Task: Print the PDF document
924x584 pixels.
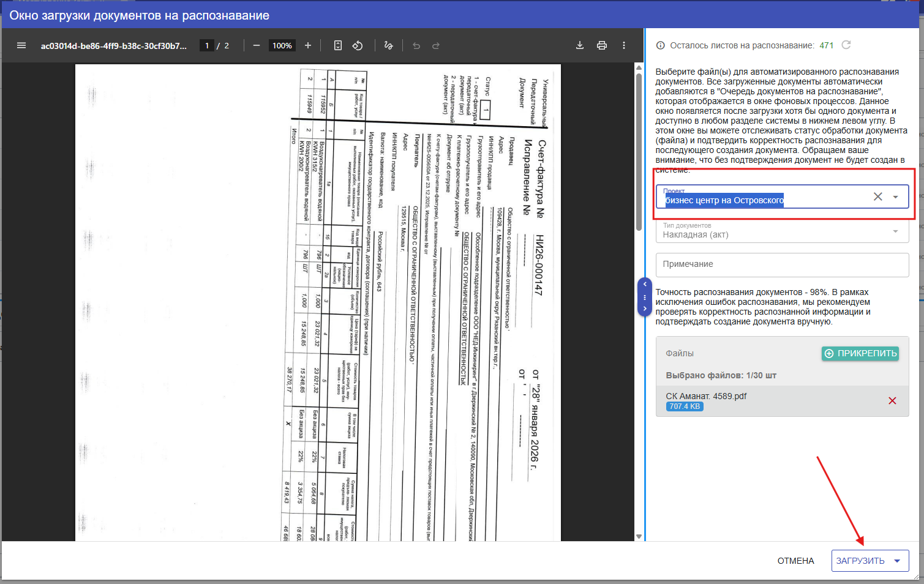Action: click(602, 46)
